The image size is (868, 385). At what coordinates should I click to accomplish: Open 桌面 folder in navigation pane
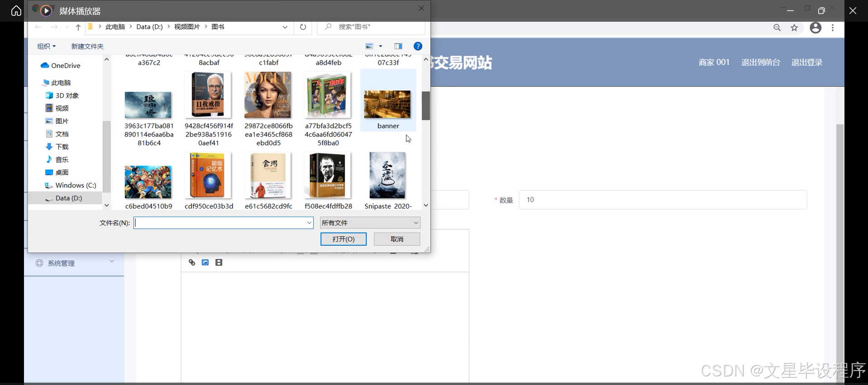click(x=57, y=172)
